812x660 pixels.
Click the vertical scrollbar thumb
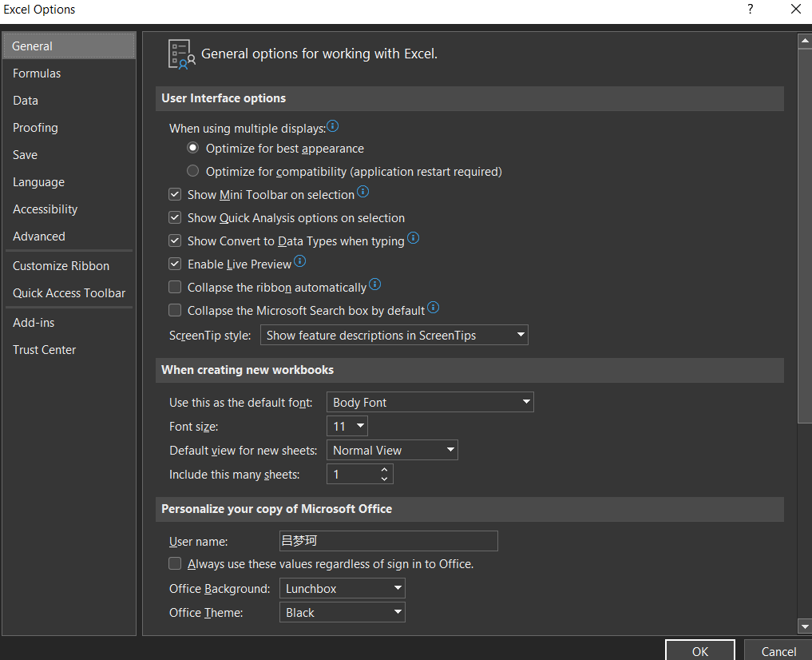pos(805,236)
